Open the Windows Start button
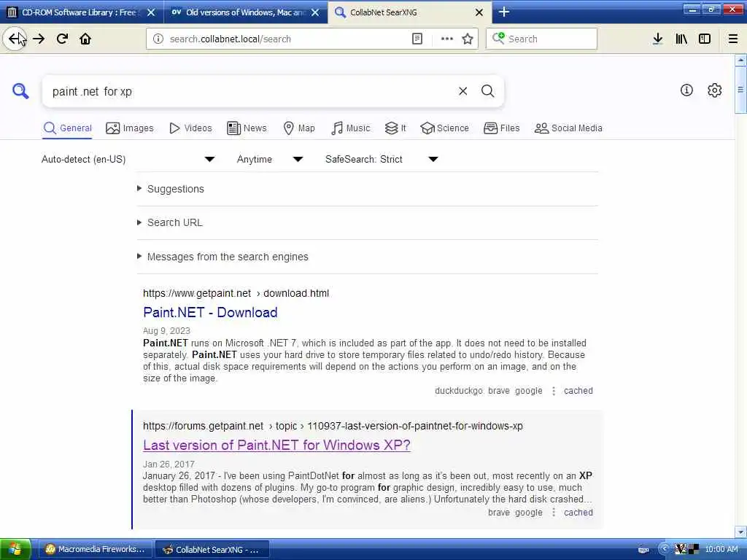This screenshot has height=560, width=747. (x=15, y=549)
